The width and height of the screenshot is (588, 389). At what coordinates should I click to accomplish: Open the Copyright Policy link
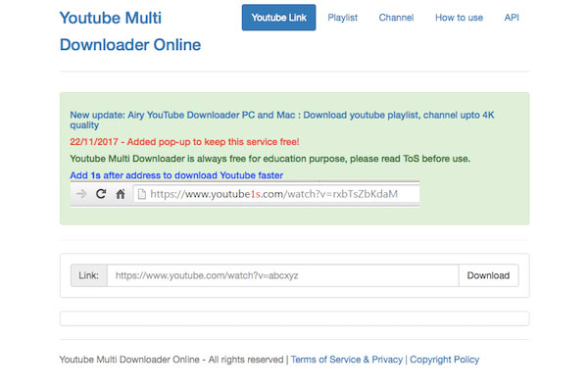pyautogui.click(x=444, y=360)
